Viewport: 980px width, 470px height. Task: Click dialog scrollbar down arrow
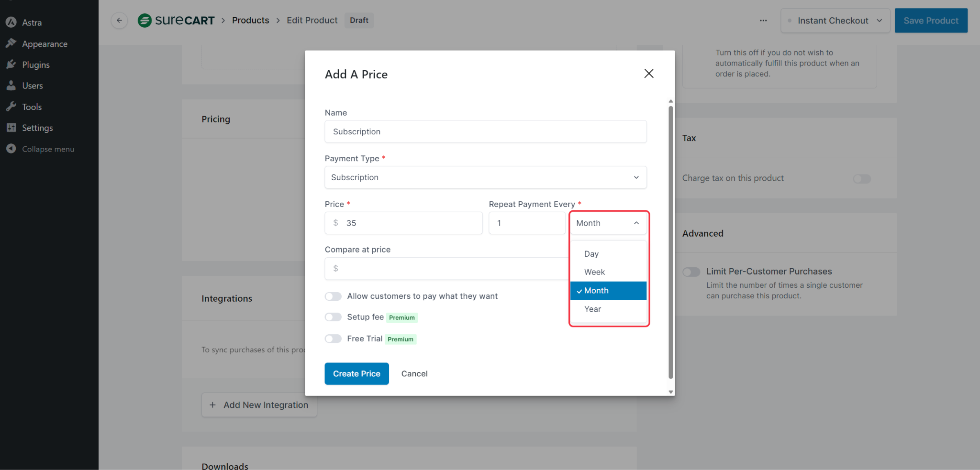pyautogui.click(x=671, y=392)
